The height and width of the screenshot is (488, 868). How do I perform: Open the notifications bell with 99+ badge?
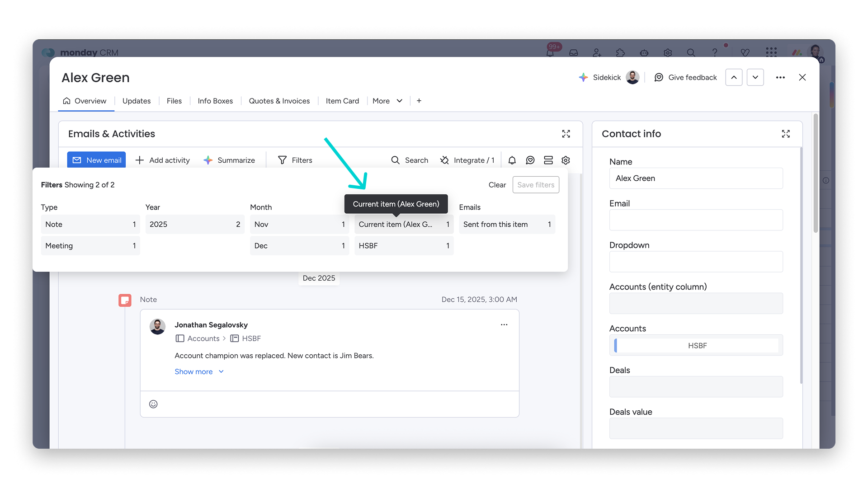pyautogui.click(x=550, y=52)
